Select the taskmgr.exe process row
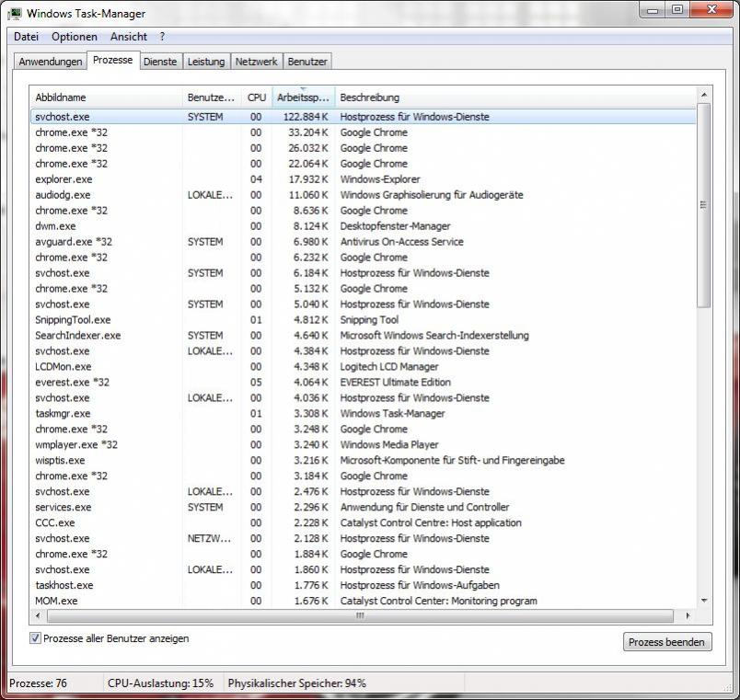This screenshot has height=700, width=740. 363,413
